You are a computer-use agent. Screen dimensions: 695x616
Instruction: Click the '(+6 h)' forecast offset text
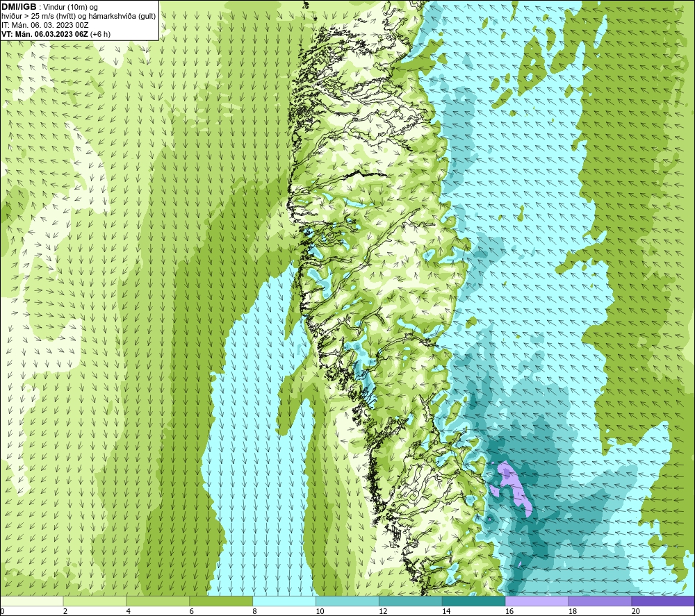(100, 34)
